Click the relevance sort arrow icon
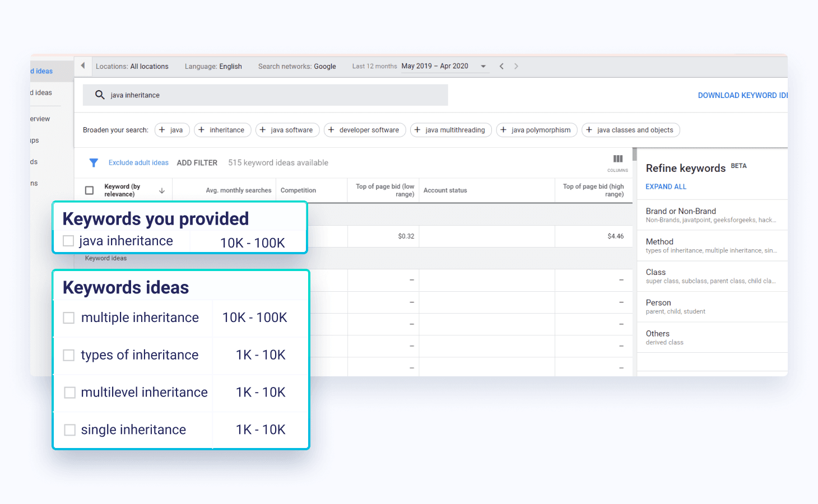The width and height of the screenshot is (818, 504). [x=162, y=190]
